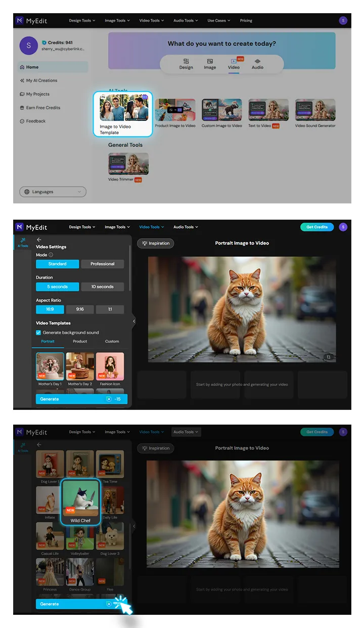Click AI Tools wand in Video Settings screenshot
This screenshot has height=628, width=364.
pyautogui.click(x=23, y=242)
